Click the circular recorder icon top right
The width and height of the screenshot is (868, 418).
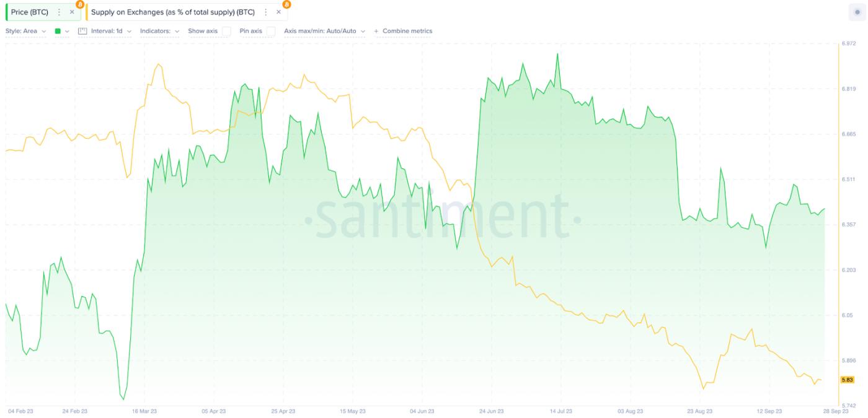pos(857,11)
